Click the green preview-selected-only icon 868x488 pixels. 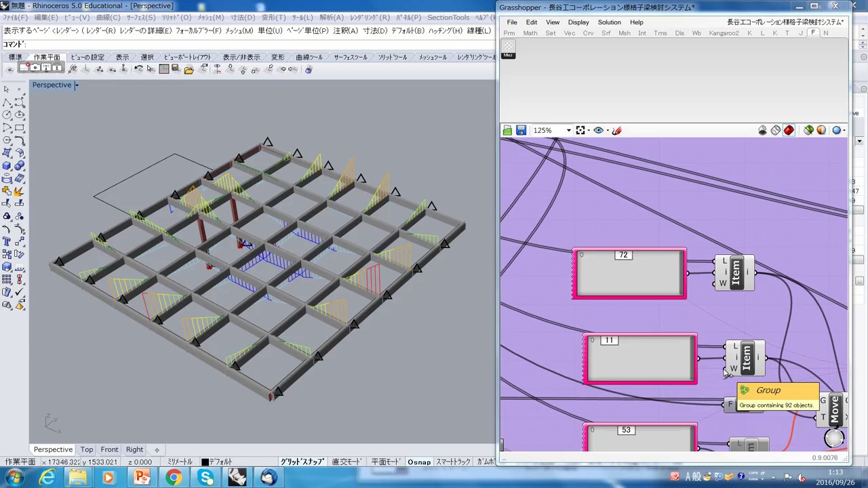coord(808,130)
